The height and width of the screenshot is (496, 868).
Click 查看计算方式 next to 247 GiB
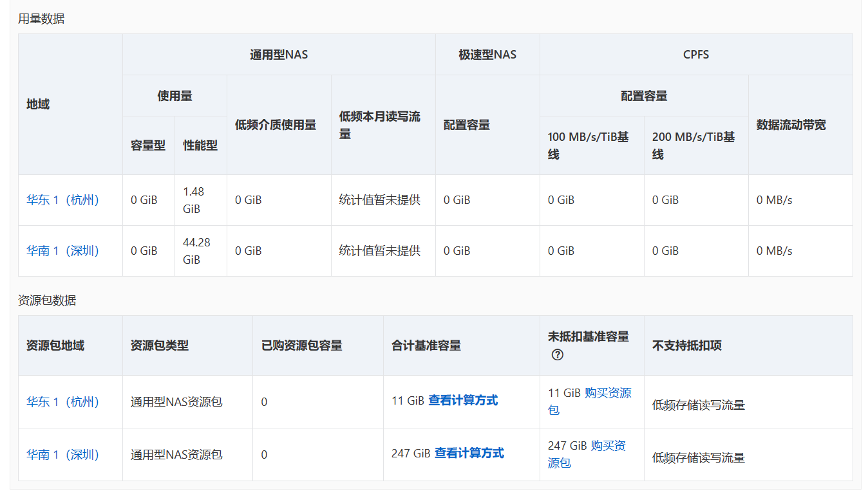coord(469,453)
